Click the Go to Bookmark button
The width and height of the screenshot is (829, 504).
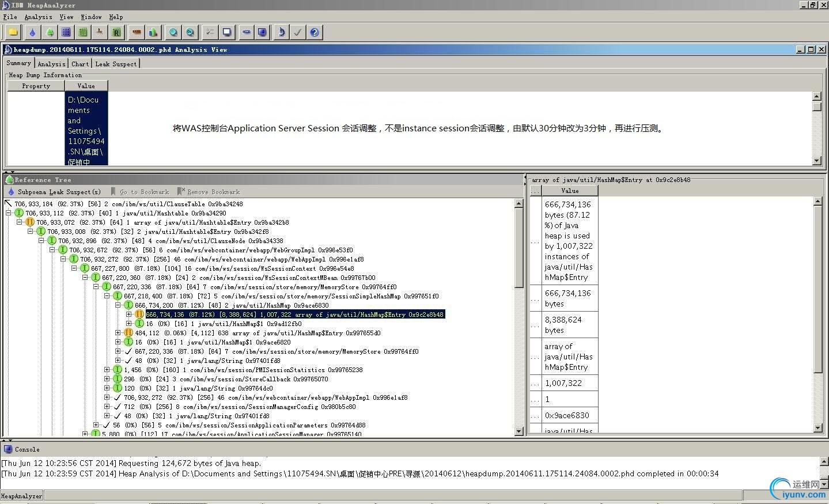point(140,192)
